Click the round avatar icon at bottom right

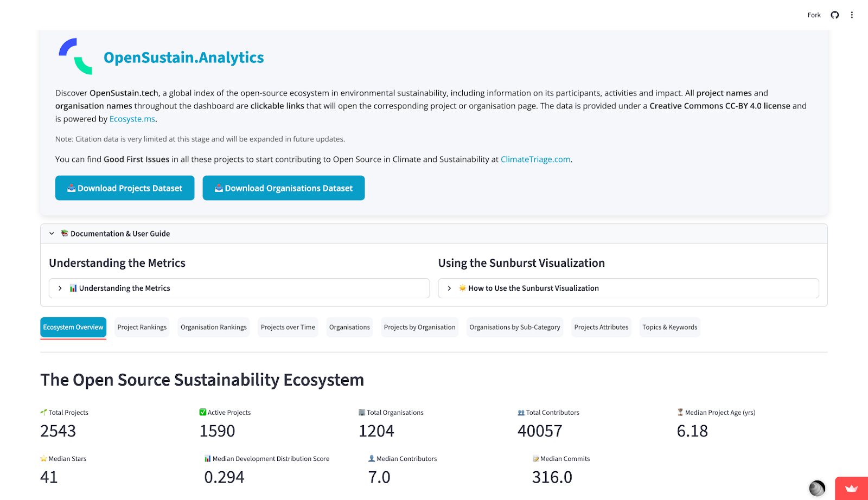tap(816, 488)
